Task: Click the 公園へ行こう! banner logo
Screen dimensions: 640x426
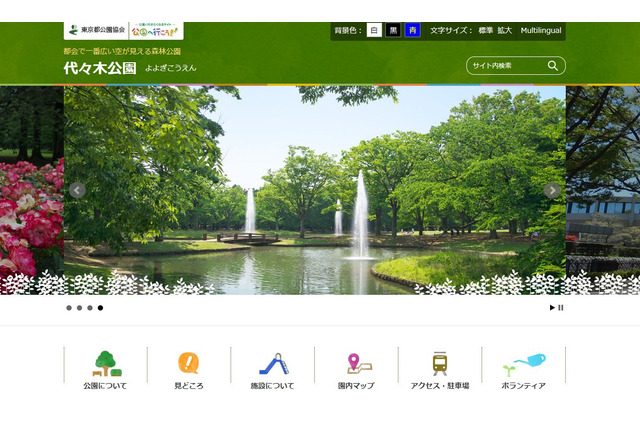Action: [x=156, y=31]
